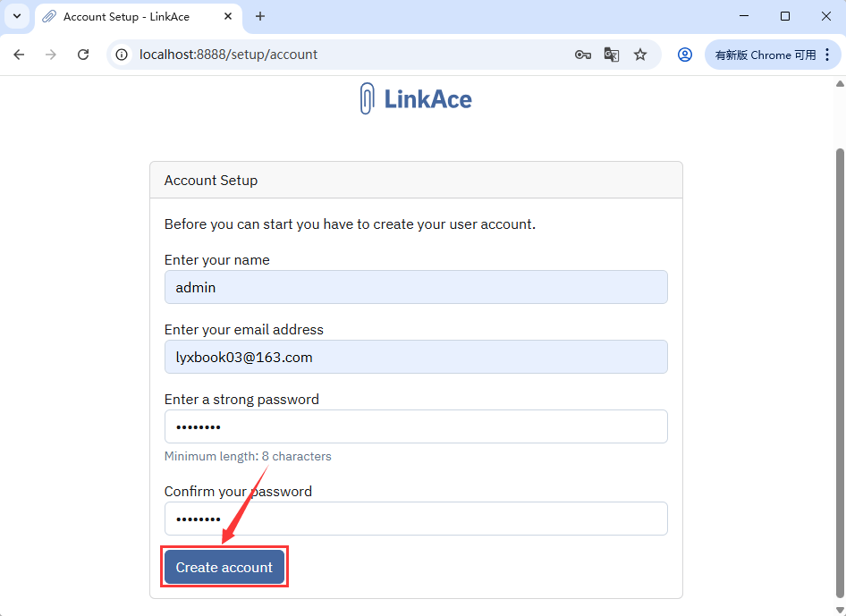846x616 pixels.
Task: Open the Chrome profile icon
Action: 685,55
